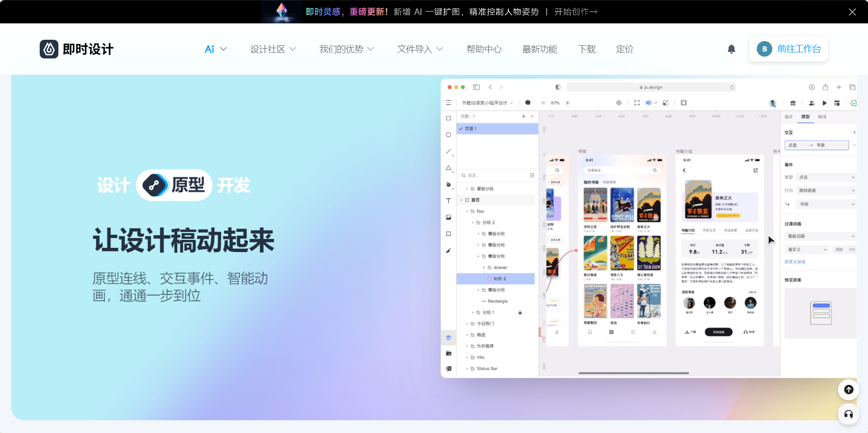This screenshot has width=868, height=433.
Task: Select the 矩形 2 layer
Action: click(x=496, y=279)
